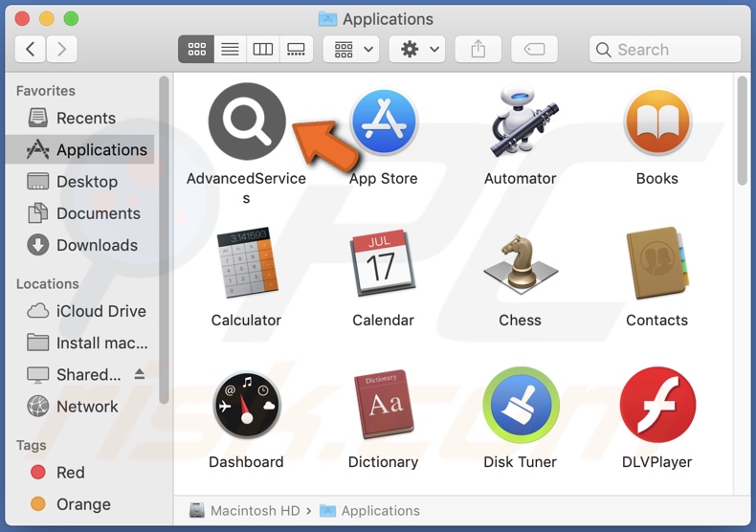
Task: Select the Contacts app icon
Action: 657,263
